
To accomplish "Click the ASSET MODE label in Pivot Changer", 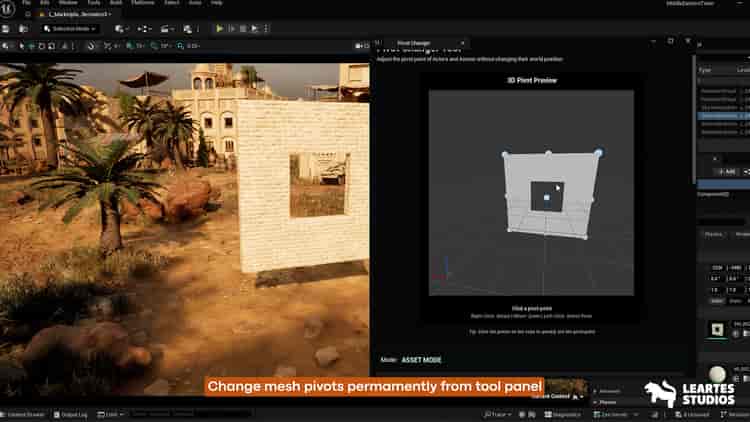I will pyautogui.click(x=421, y=360).
